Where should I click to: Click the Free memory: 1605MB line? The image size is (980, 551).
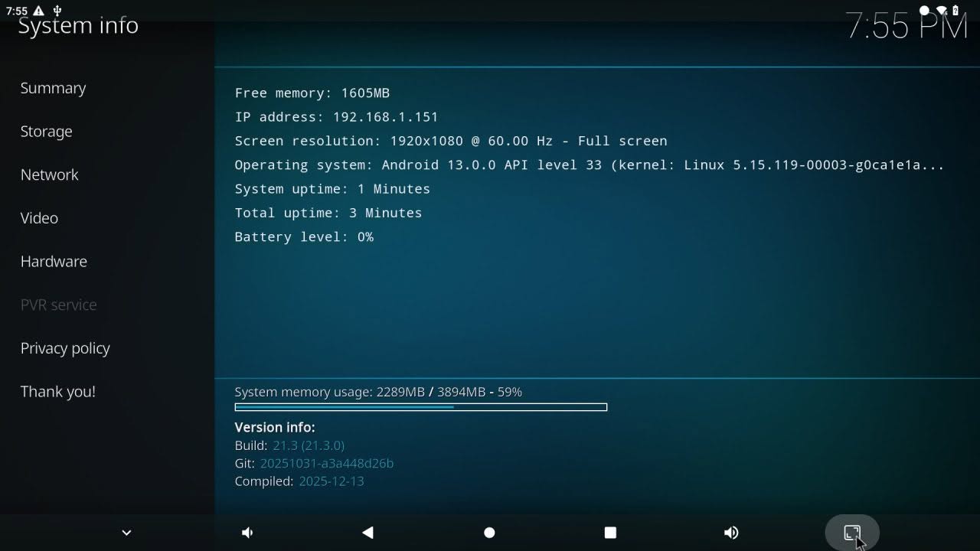312,93
